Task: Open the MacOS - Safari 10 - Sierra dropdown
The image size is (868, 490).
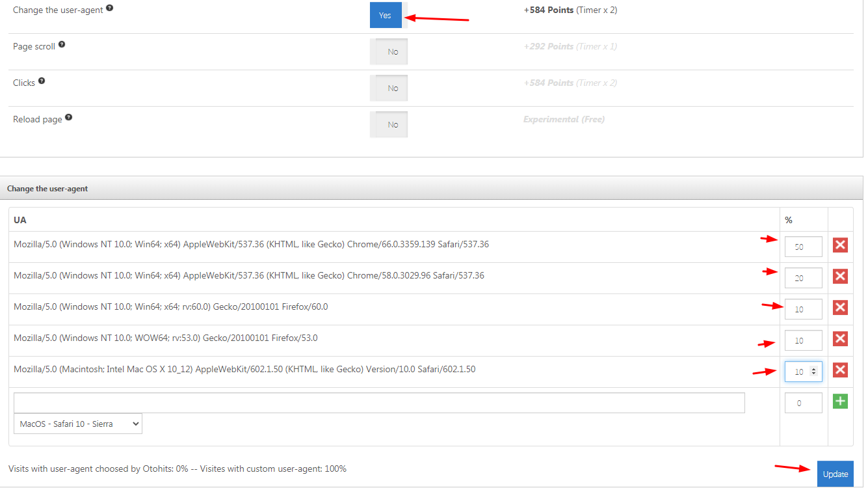Action: tap(78, 424)
